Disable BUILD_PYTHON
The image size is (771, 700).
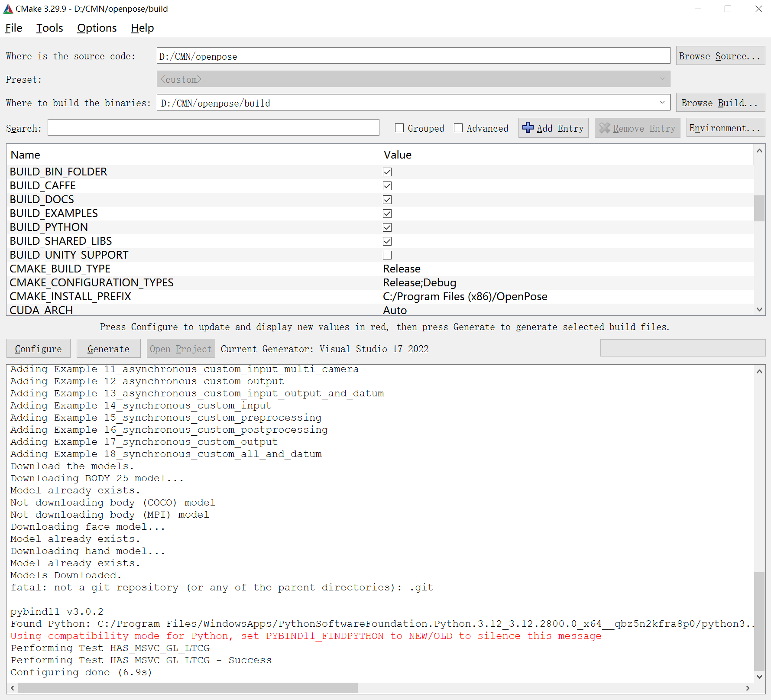tap(387, 227)
